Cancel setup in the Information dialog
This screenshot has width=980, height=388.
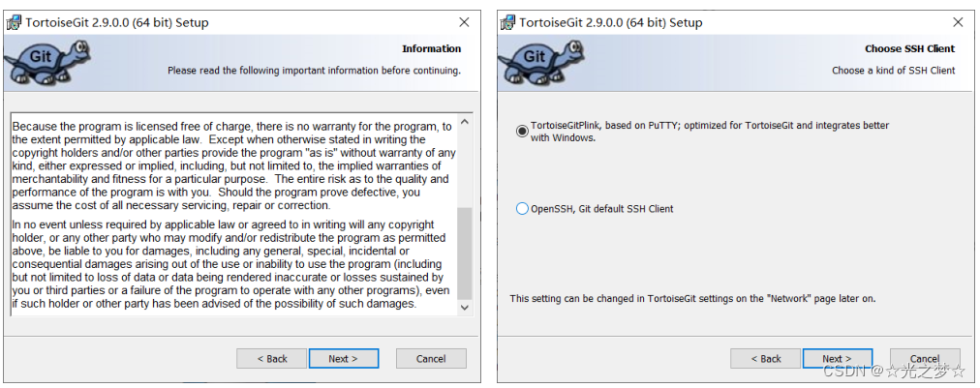click(x=431, y=359)
